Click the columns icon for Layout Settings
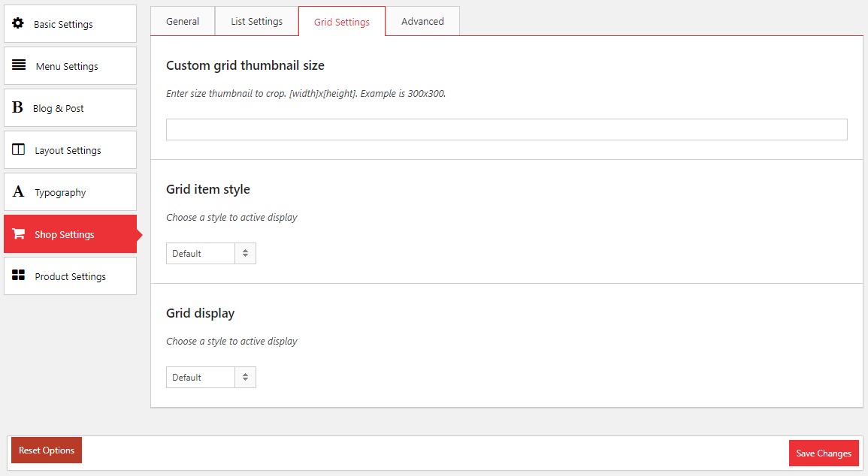The height and width of the screenshot is (476, 868). [x=19, y=149]
